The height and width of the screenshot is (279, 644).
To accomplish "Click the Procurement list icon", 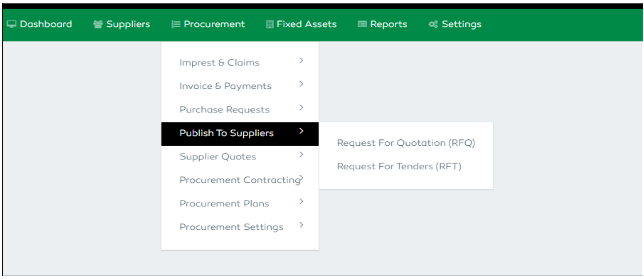I will [x=175, y=24].
